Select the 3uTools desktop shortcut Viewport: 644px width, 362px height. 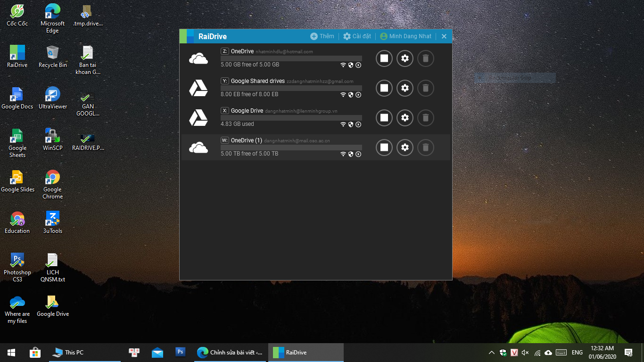[x=52, y=222]
